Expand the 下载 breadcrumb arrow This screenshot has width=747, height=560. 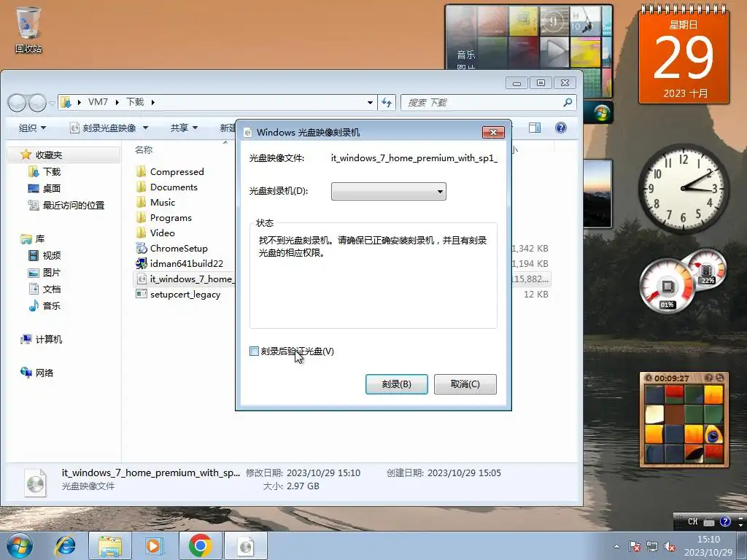[153, 102]
